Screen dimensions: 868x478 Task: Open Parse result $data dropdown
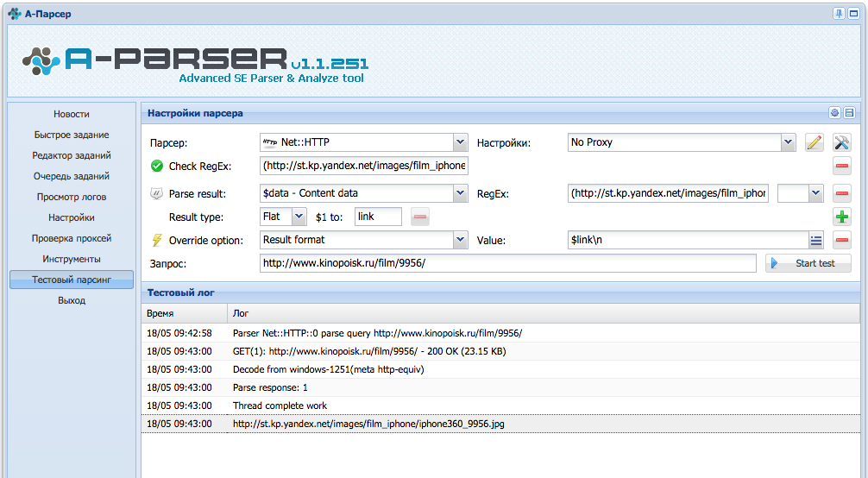[460, 193]
